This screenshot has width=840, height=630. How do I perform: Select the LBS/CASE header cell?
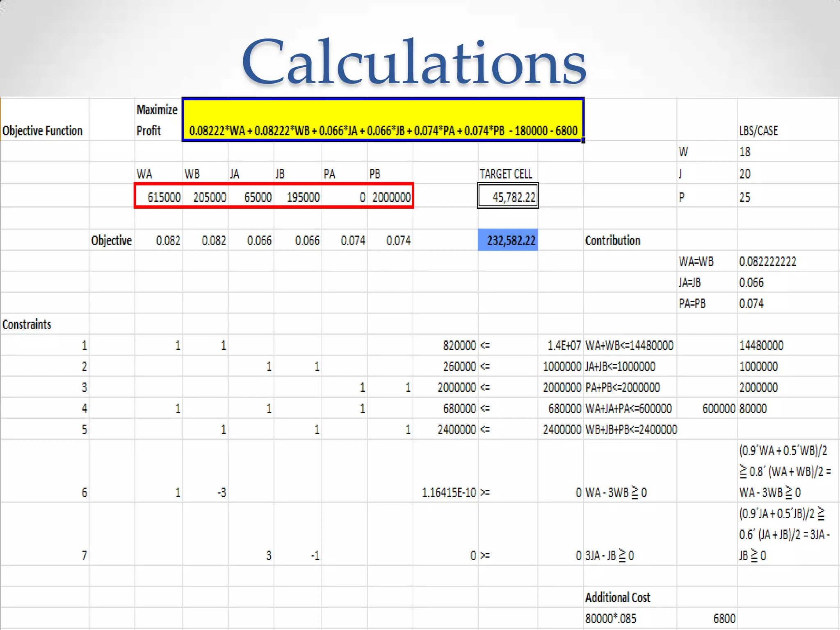coord(758,130)
